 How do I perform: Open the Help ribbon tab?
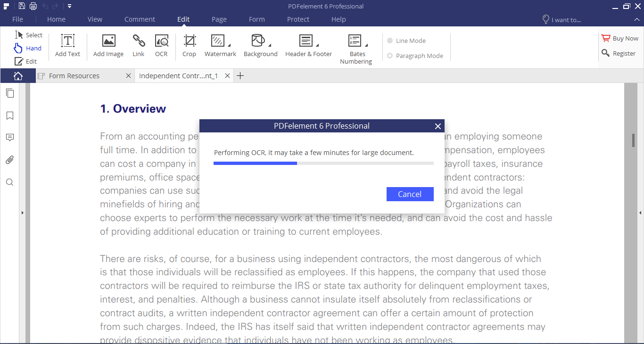339,19
